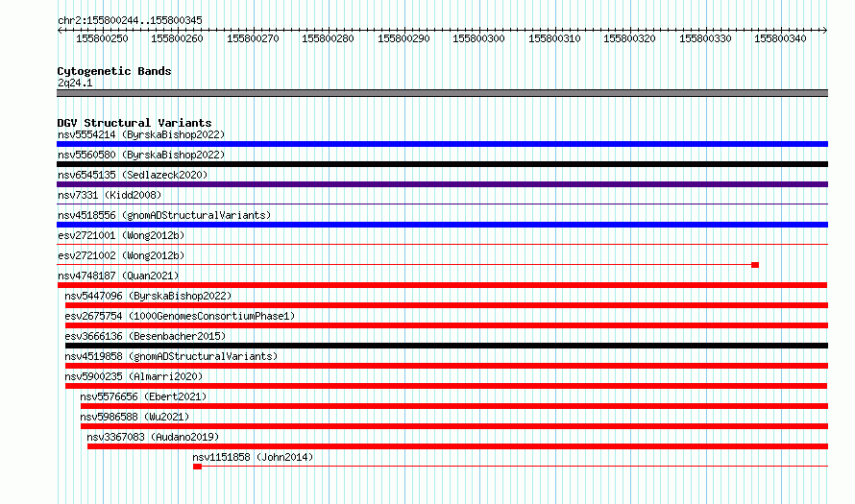Image resolution: width=855 pixels, height=504 pixels.
Task: Click the nsv4518556 (gnomADStructuralVariants) label
Action: (x=164, y=215)
